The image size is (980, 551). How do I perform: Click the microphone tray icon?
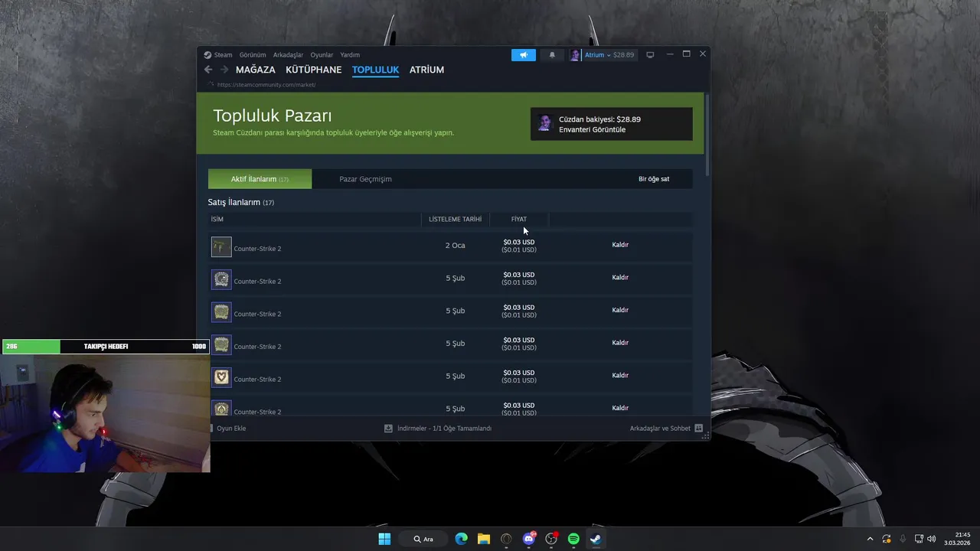[x=903, y=539]
